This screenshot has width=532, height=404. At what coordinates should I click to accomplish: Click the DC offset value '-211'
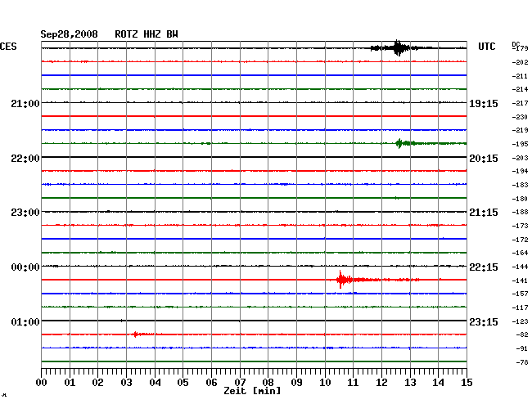520,76
